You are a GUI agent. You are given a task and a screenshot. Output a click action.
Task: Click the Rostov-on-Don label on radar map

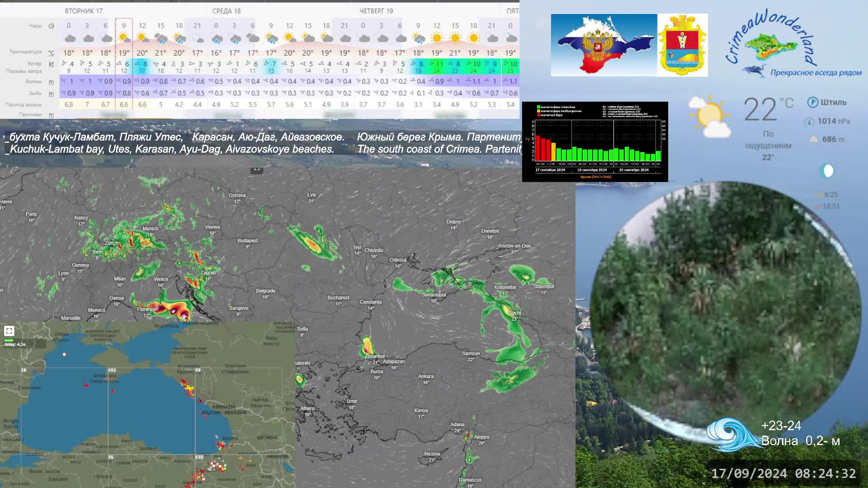point(514,246)
